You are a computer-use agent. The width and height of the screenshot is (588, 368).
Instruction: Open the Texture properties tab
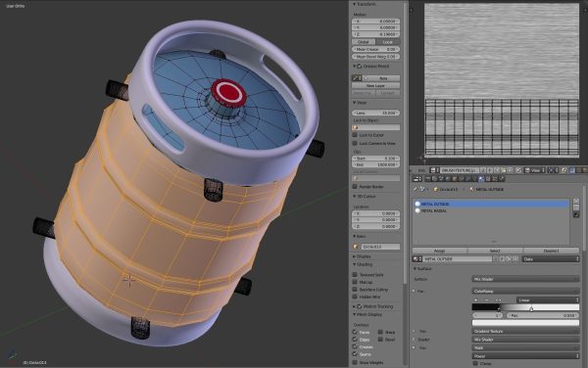tap(488, 179)
